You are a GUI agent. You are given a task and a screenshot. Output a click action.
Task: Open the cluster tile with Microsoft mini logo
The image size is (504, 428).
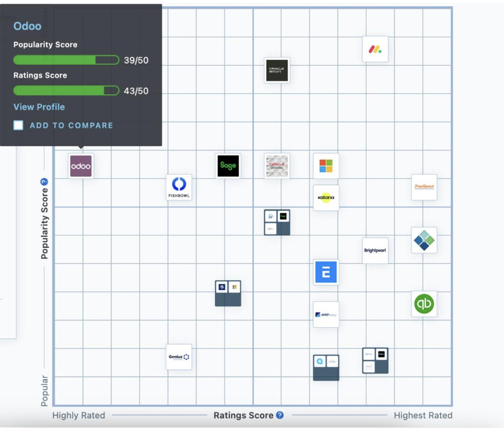click(x=228, y=293)
